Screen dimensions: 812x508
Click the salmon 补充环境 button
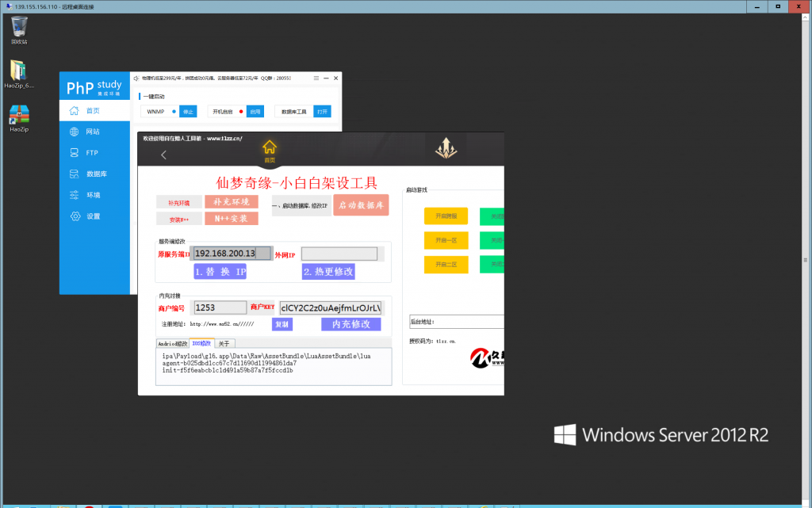click(232, 202)
